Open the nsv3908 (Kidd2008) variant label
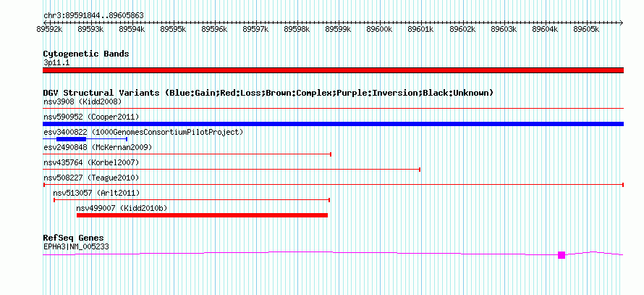Image resolution: width=644 pixels, height=295 pixels. coord(82,101)
